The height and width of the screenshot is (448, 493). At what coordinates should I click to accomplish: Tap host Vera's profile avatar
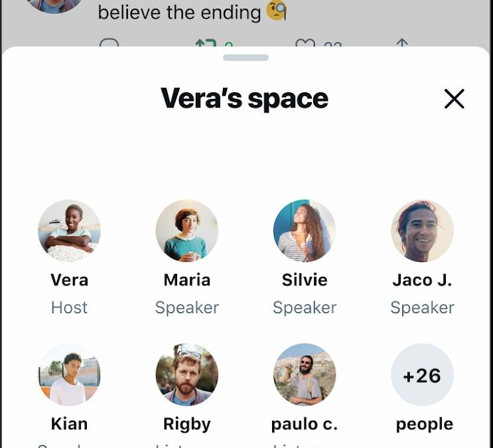(69, 230)
